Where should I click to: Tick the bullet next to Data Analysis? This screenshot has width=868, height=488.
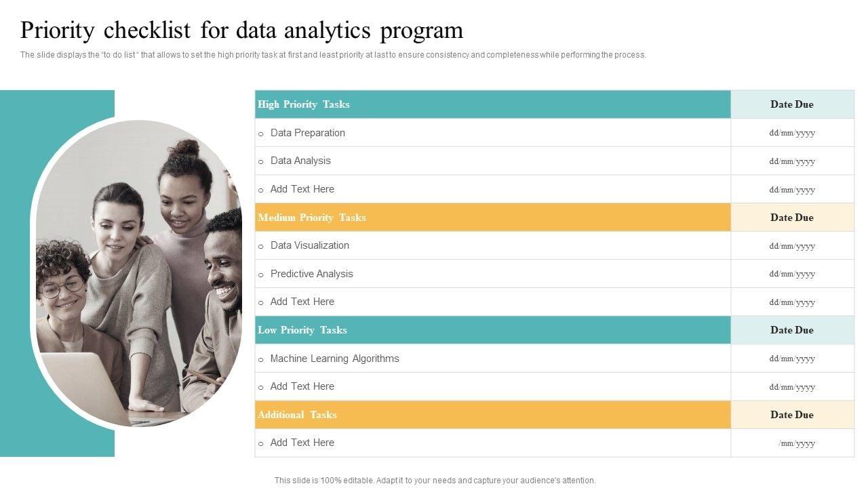coord(261,162)
